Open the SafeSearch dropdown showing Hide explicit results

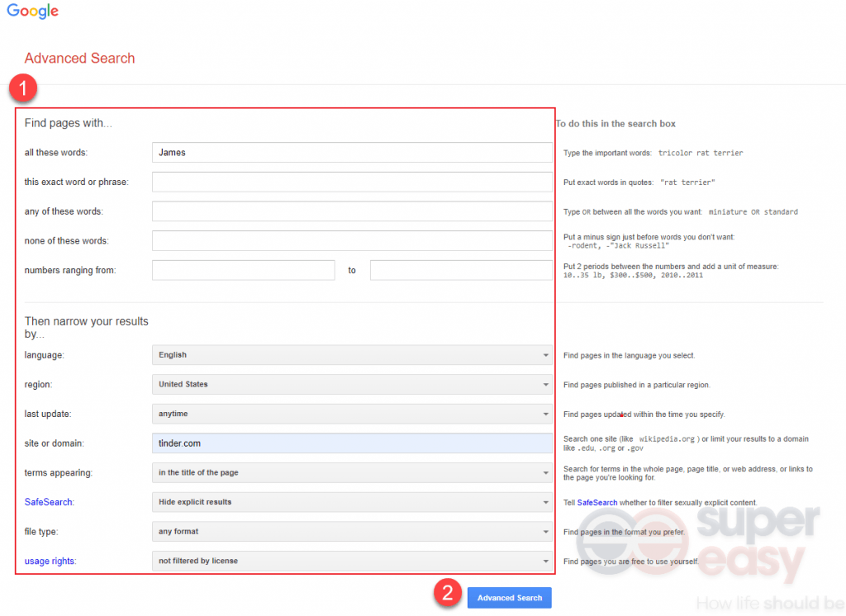tap(352, 502)
